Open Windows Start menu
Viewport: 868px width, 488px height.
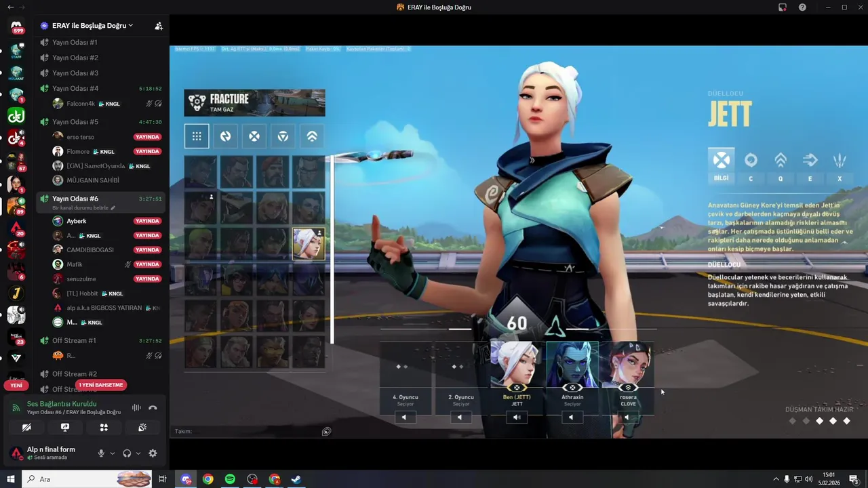(x=11, y=479)
